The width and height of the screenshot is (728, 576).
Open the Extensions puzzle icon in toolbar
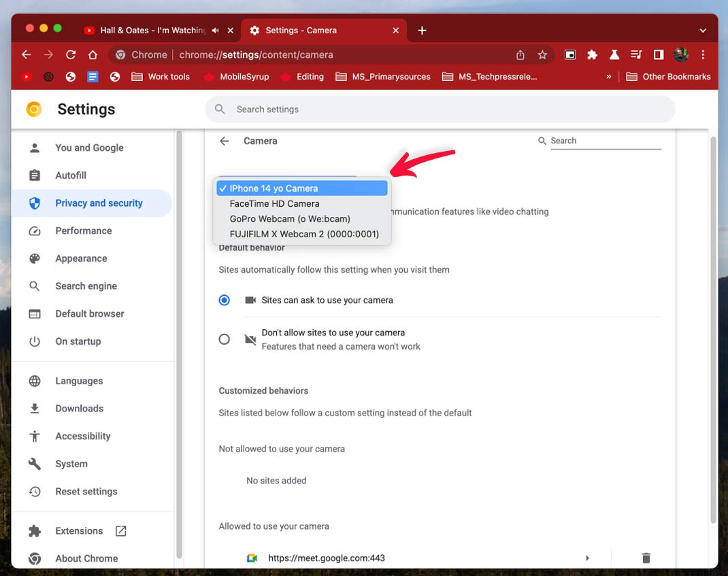(592, 55)
